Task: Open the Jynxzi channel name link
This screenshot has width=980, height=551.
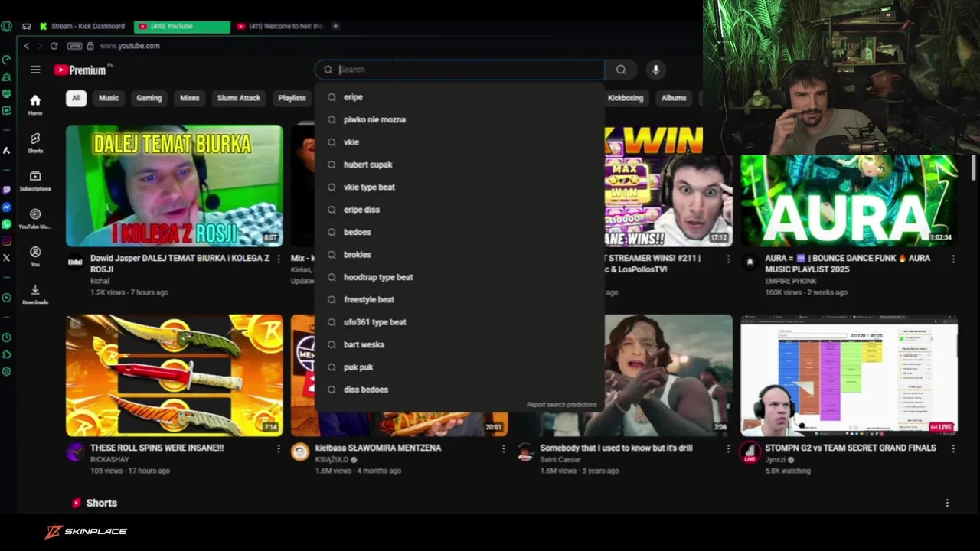Action: (776, 460)
